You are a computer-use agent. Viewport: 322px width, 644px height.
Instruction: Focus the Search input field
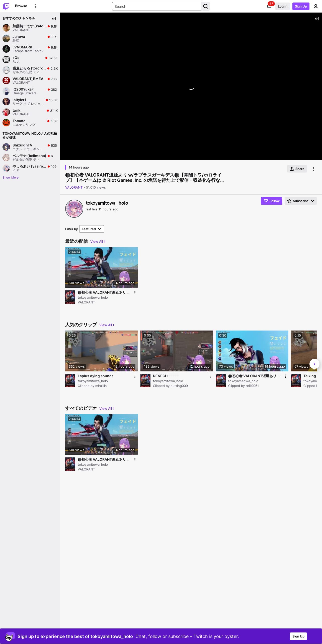click(157, 6)
